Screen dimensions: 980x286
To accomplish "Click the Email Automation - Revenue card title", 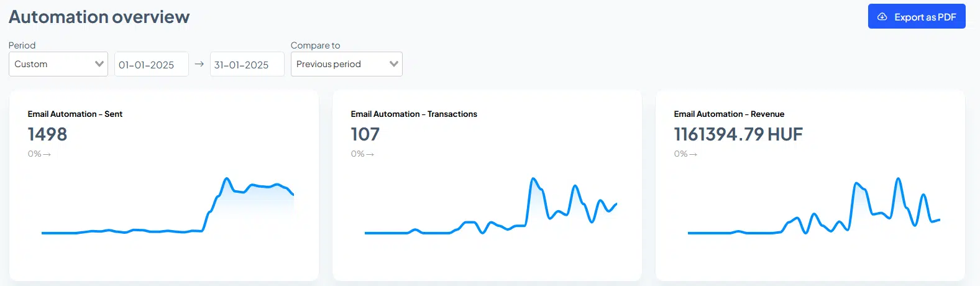I will coord(728,114).
